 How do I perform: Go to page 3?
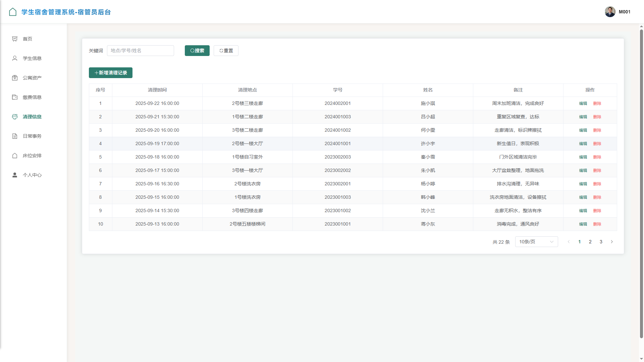[x=601, y=242]
